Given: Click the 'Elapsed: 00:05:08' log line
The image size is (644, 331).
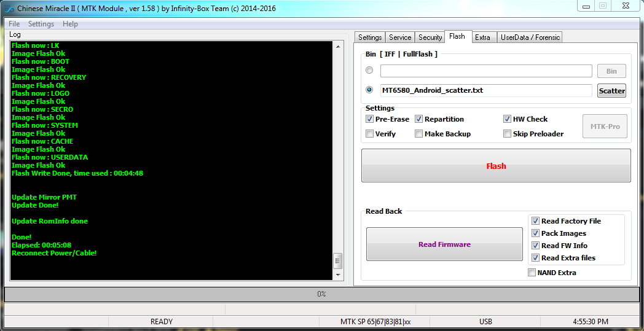Looking at the screenshot, I should point(42,245).
